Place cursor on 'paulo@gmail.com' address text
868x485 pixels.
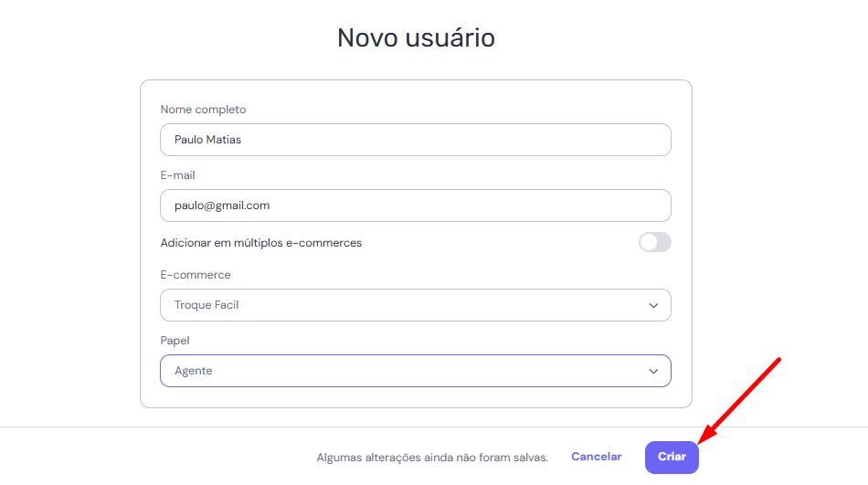222,206
